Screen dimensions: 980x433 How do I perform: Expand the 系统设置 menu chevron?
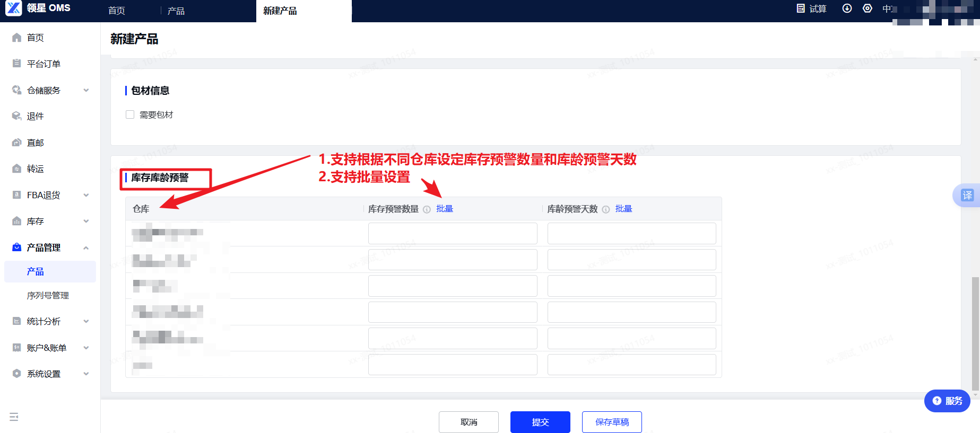coord(86,374)
